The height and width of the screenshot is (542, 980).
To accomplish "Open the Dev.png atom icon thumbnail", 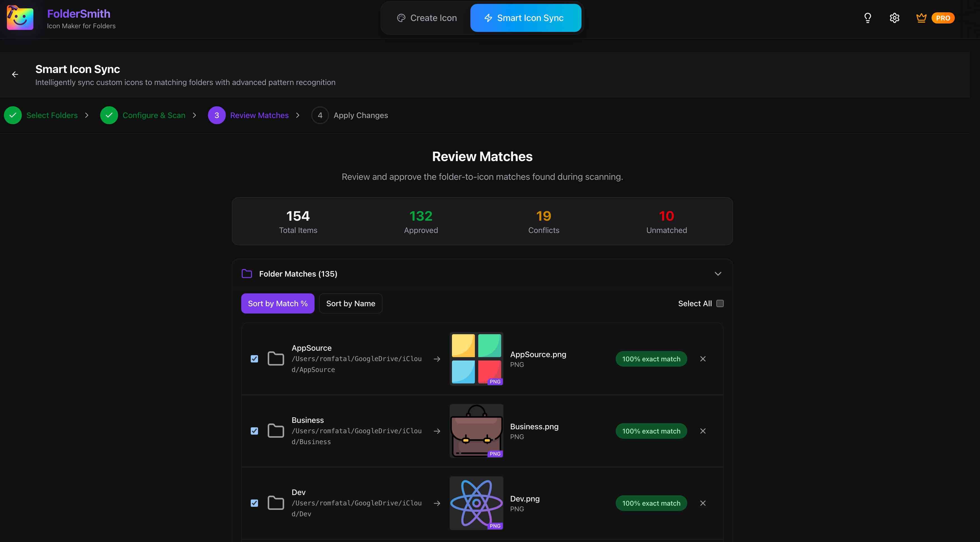I will click(x=476, y=503).
